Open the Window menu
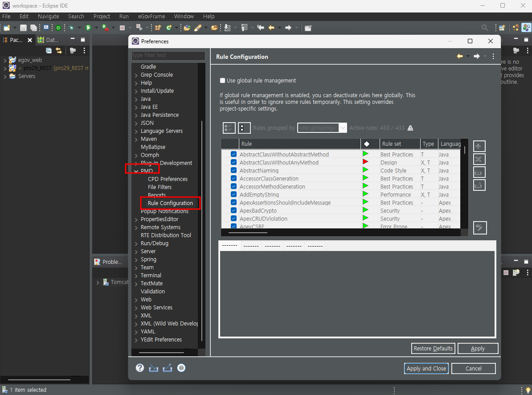 (184, 16)
